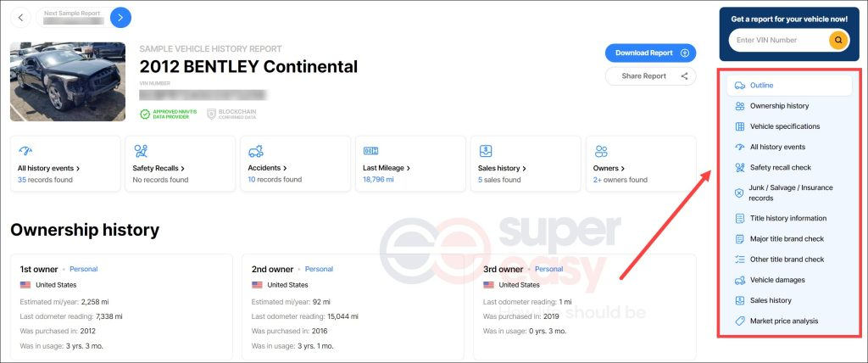Go to next sample report arrow
The height and width of the screenshot is (363, 868).
pos(120,18)
